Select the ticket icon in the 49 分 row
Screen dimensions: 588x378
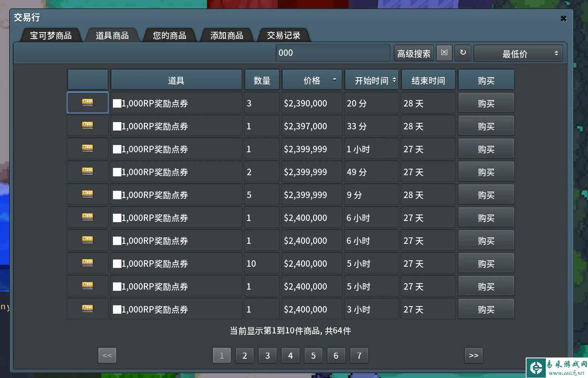pos(88,171)
